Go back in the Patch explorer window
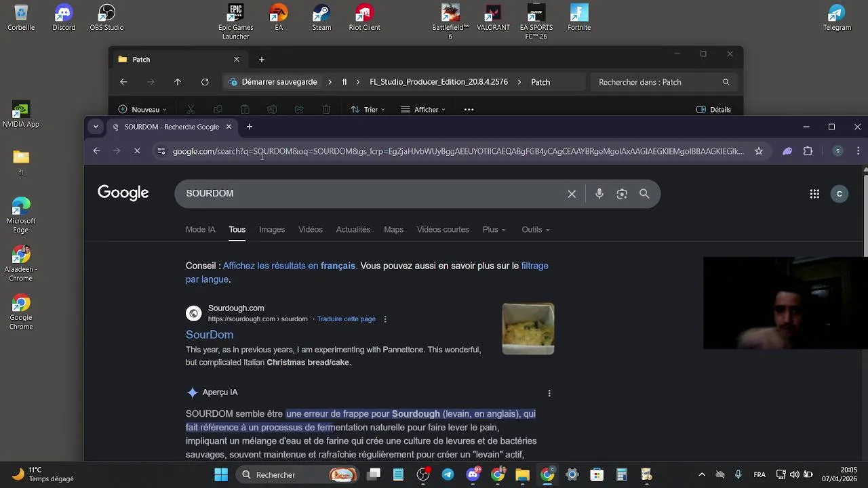This screenshot has width=868, height=488. [123, 82]
